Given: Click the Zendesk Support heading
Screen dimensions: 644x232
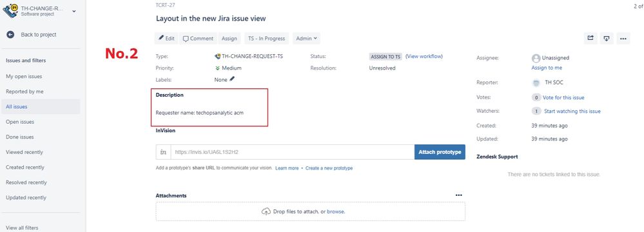Looking at the screenshot, I should (497, 157).
